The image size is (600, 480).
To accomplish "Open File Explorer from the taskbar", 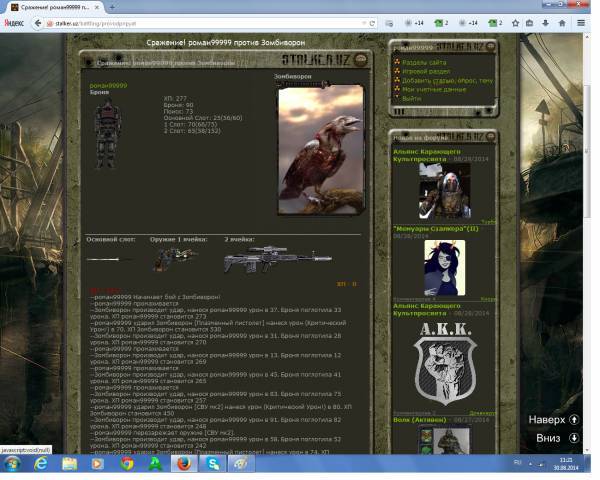I will pyautogui.click(x=69, y=464).
